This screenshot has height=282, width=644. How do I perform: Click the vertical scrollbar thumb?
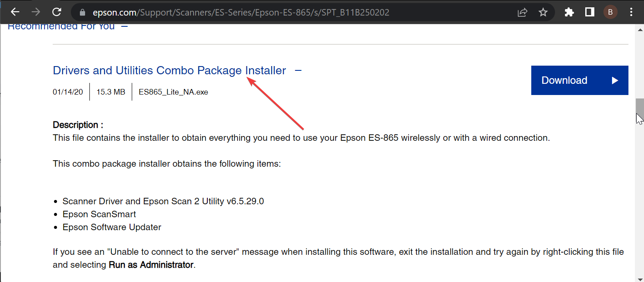tap(640, 112)
